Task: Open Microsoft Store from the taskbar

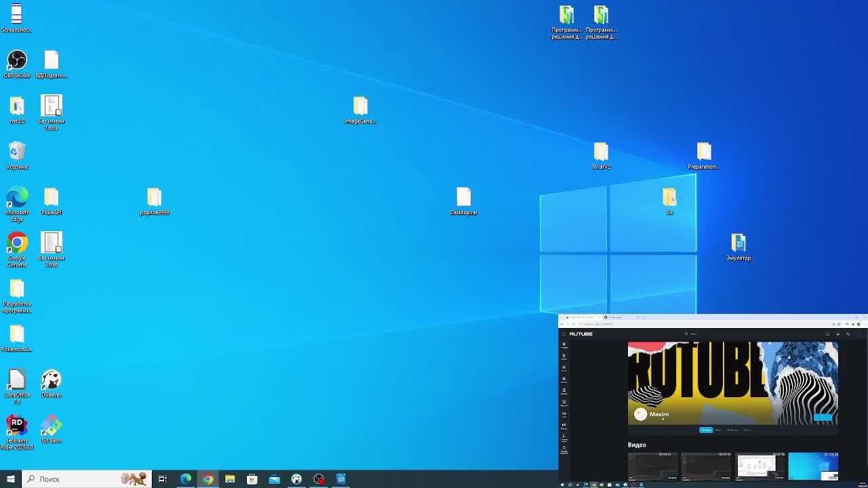Action: point(252,479)
